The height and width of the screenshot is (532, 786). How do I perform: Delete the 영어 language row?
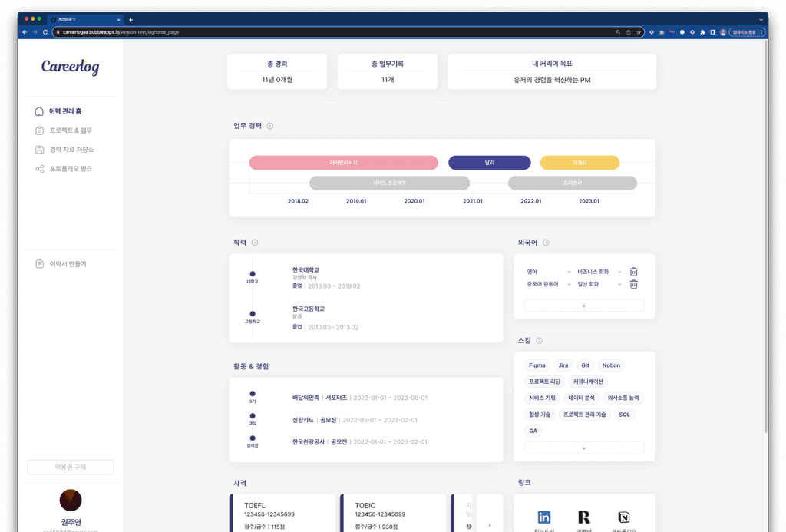[633, 271]
